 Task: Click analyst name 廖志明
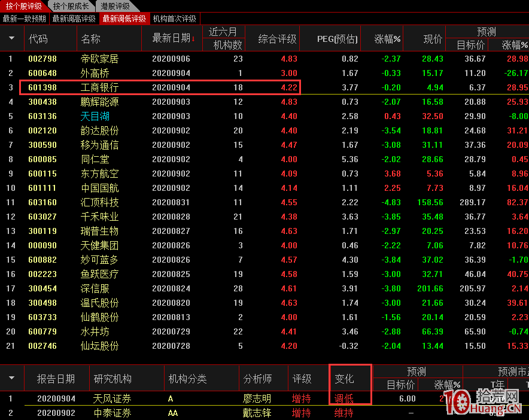(257, 398)
